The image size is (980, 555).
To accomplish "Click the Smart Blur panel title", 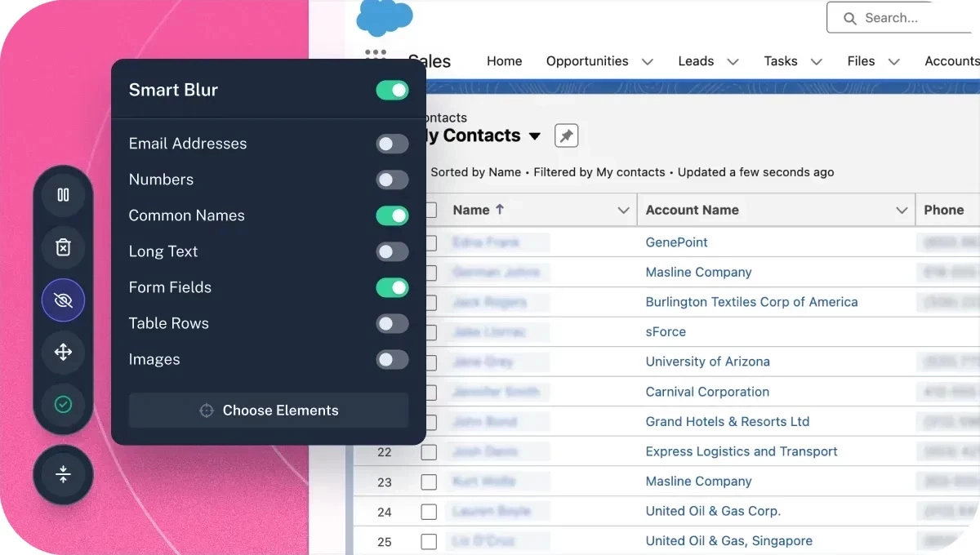I will tap(173, 90).
